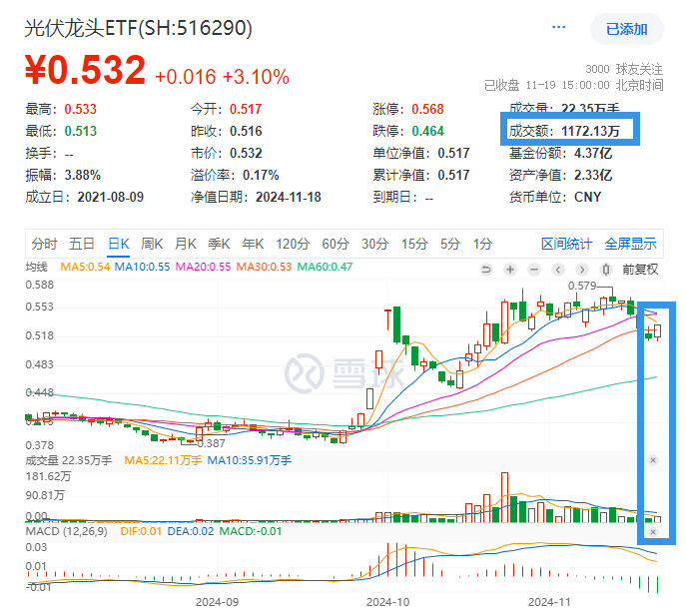The width and height of the screenshot is (686, 616).
Task: Click 3000 球友关注 followers text
Action: click(x=624, y=69)
